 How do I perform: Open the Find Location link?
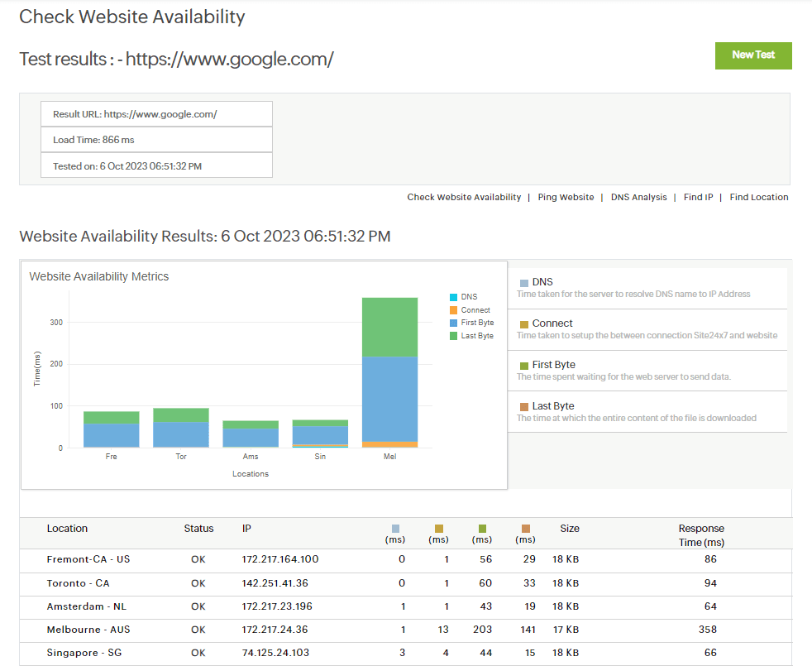758,198
